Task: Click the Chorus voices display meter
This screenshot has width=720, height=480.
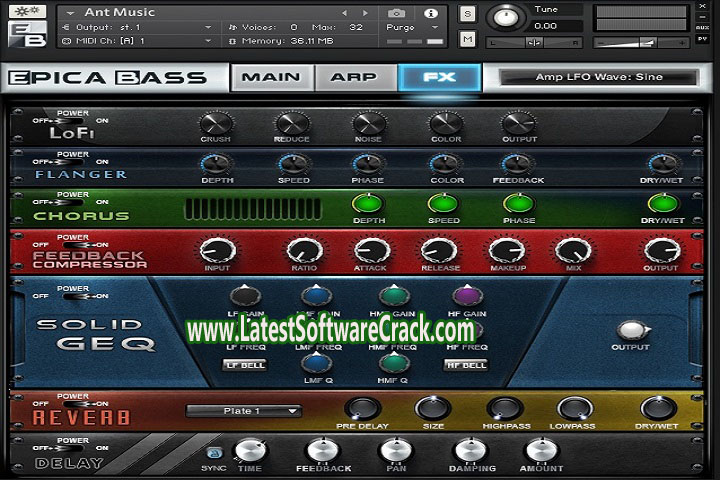Action: pos(253,209)
